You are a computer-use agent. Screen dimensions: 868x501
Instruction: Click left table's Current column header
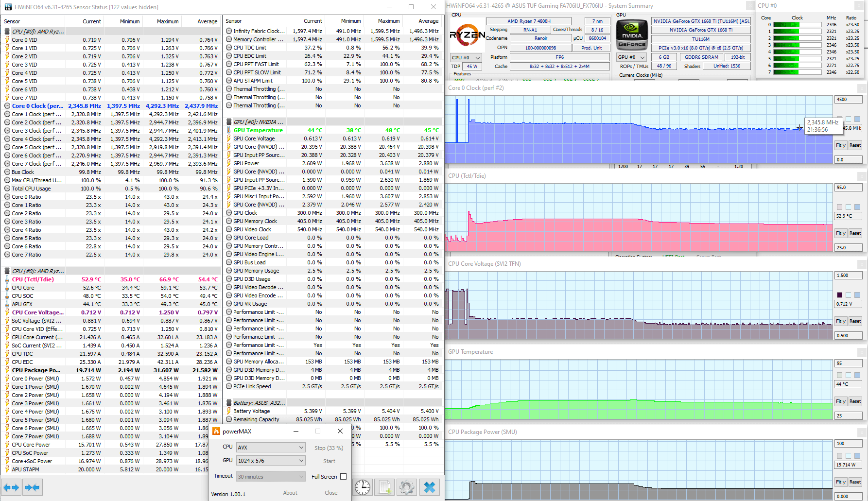pyautogui.click(x=84, y=21)
